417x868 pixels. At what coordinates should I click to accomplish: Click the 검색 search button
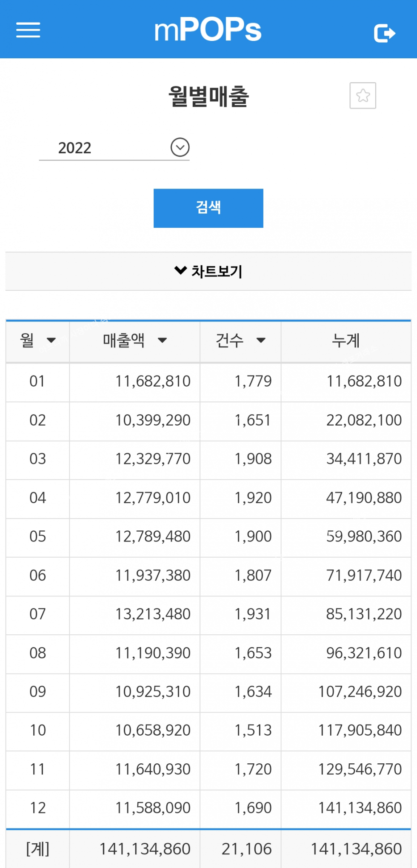(208, 208)
